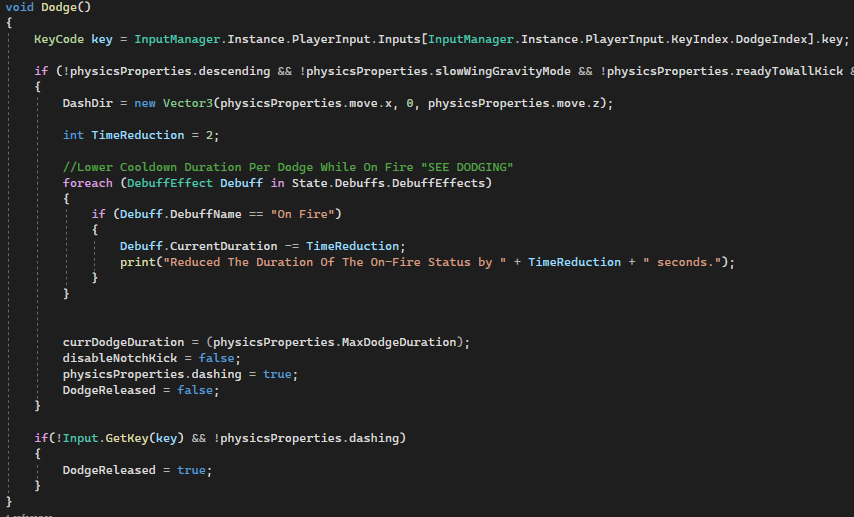Click the "SEE DODGING" text in the comment
The width and height of the screenshot is (854, 517).
point(467,167)
